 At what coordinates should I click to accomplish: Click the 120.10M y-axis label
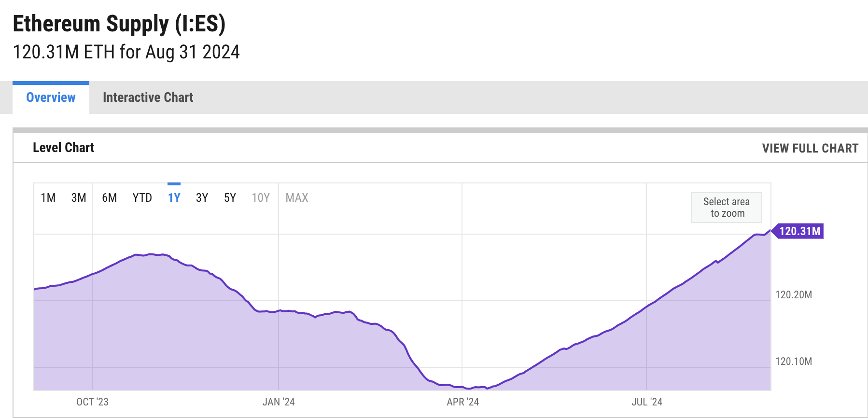coord(793,362)
